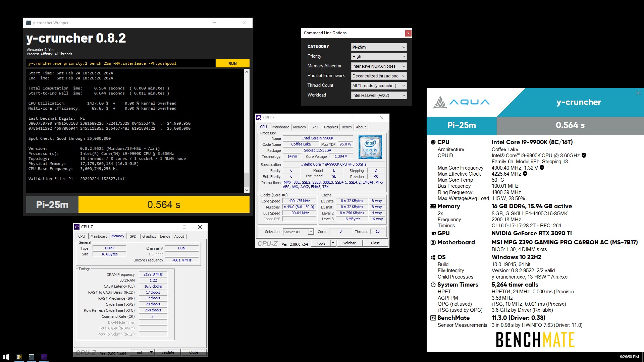This screenshot has height=362, width=644.
Task: Open the Workload dropdown Intel Haswell (AVX2)
Action: [x=379, y=96]
